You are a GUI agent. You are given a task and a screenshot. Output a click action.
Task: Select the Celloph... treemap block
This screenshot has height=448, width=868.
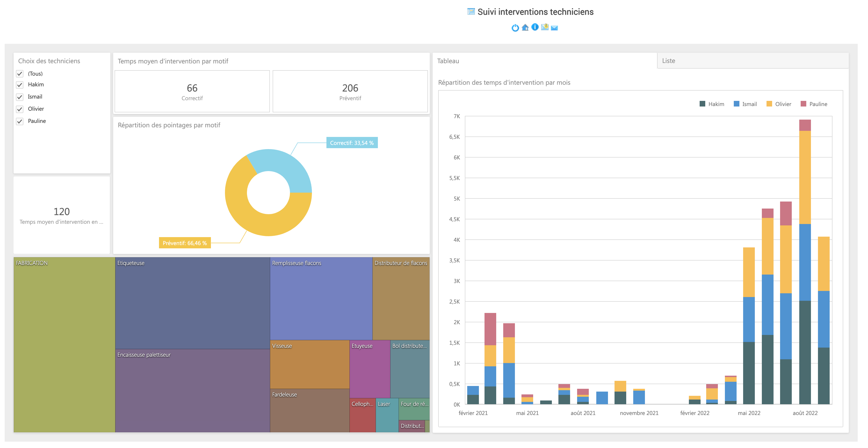point(363,415)
